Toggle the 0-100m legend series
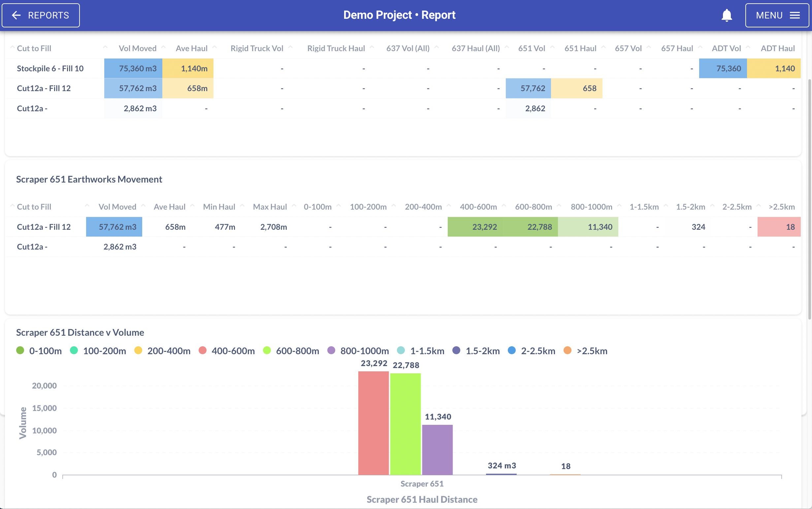Viewport: 812px width, 509px height. pyautogui.click(x=39, y=351)
